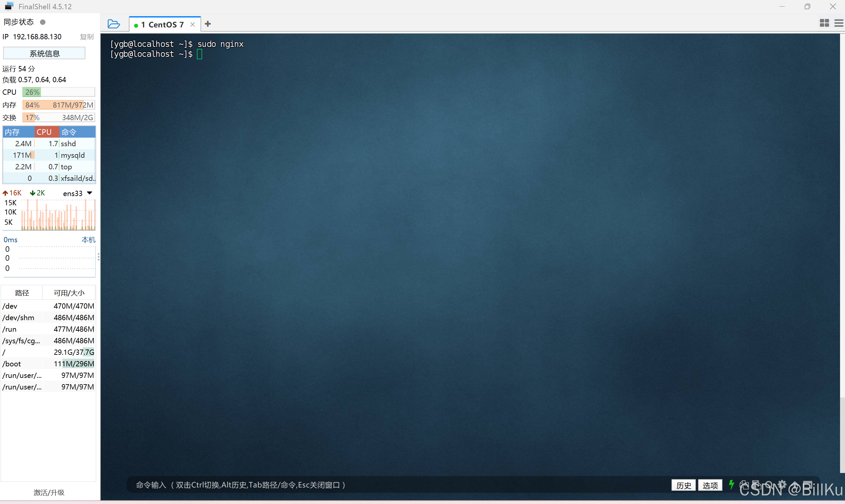Click the 可用/大小 column header
The width and height of the screenshot is (845, 504).
[x=69, y=293]
